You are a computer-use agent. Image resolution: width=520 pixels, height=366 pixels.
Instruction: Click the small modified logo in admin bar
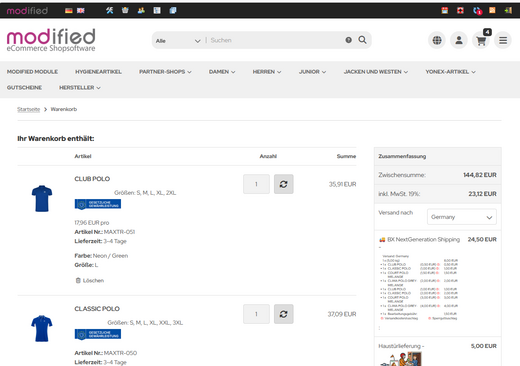(x=27, y=11)
